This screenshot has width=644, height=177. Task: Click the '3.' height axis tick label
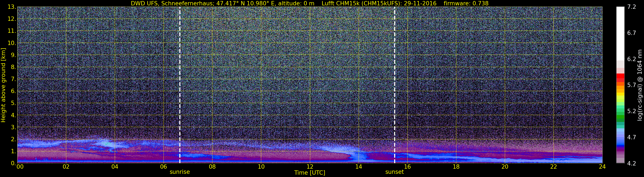click(13, 127)
